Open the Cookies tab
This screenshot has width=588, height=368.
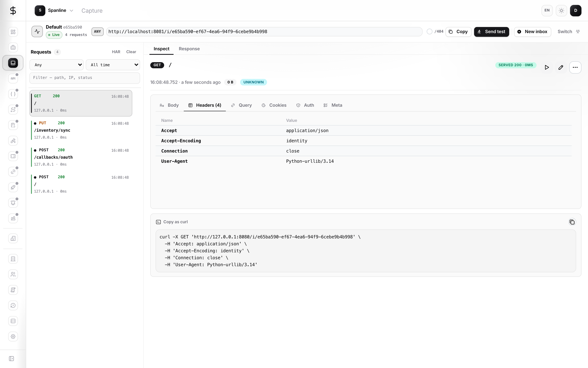[274, 105]
